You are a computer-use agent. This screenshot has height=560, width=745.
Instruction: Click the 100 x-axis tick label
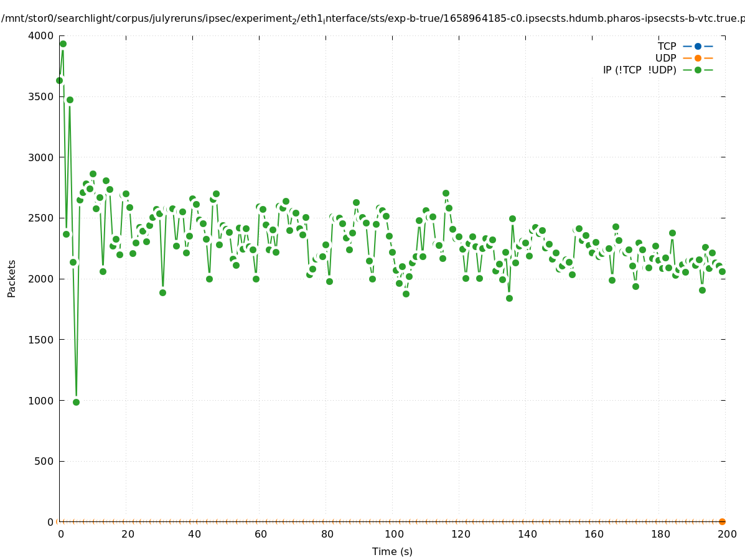393,534
